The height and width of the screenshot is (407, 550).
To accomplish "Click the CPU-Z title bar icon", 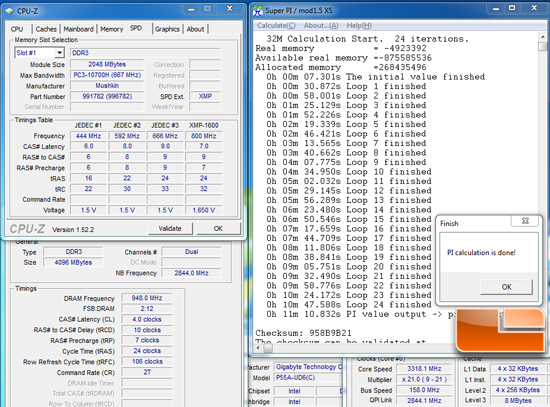I will [9, 11].
